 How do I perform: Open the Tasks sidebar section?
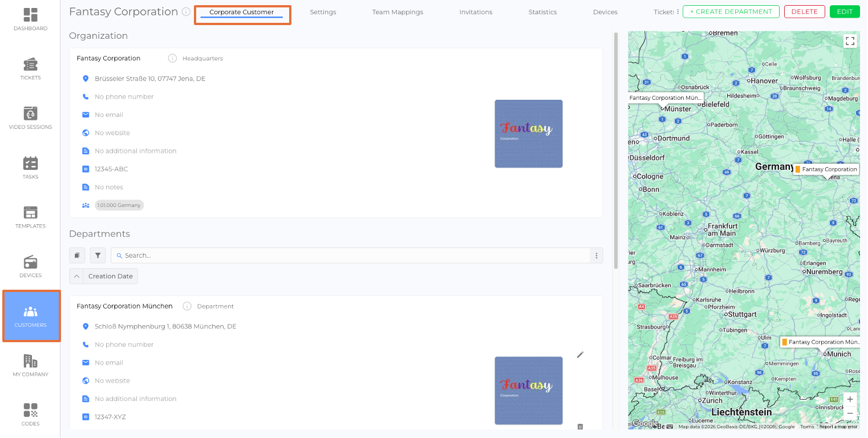[30, 167]
